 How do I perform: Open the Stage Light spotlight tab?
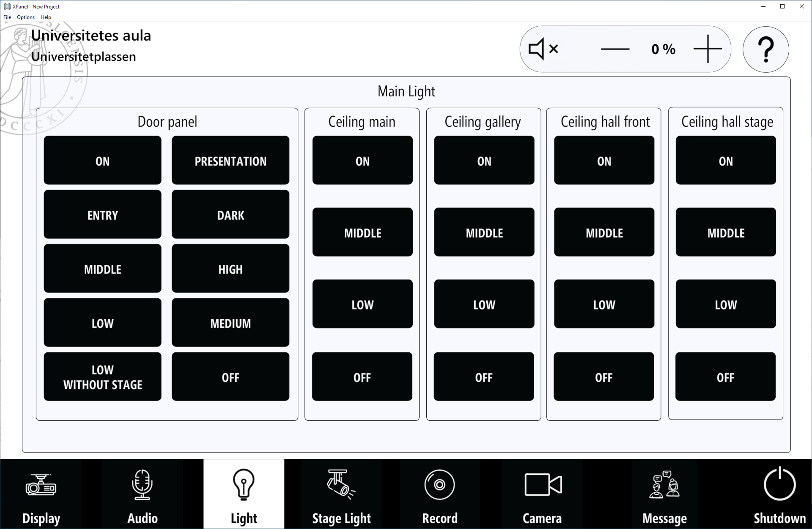341,494
